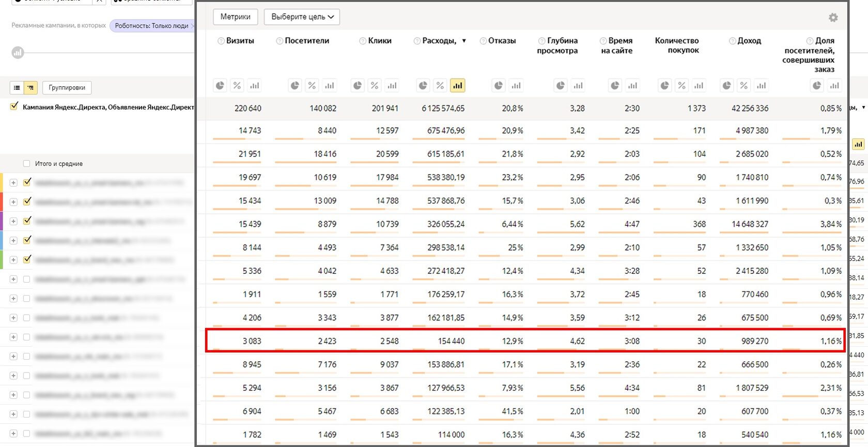Show pie chart for Посетители column
The height and width of the screenshot is (447, 868).
295,86
